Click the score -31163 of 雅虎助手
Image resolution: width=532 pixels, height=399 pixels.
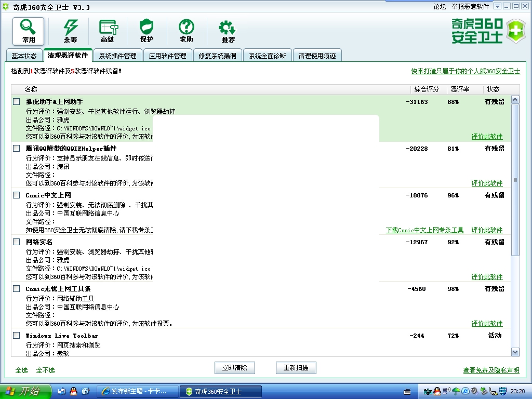coord(417,102)
